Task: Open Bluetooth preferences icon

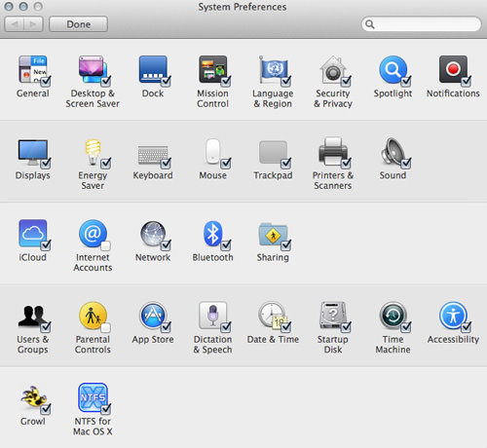Action: 212,233
